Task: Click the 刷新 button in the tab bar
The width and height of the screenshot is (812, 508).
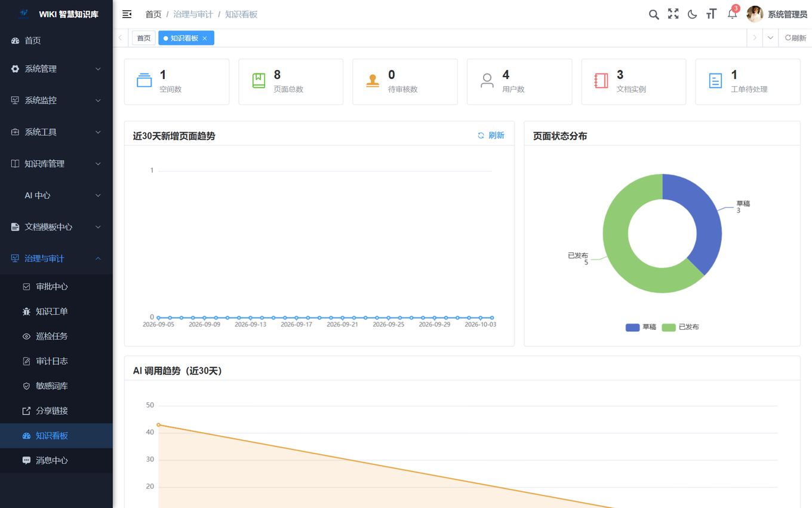Action: (795, 38)
